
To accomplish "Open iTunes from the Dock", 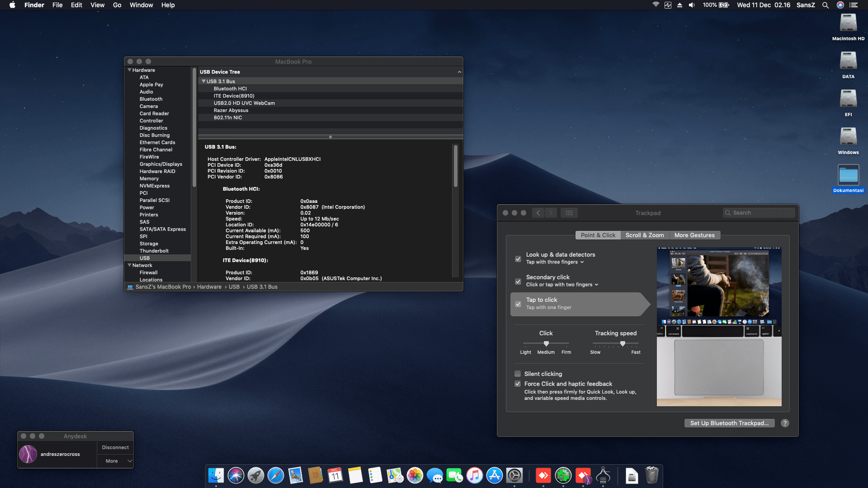I will coord(474,475).
